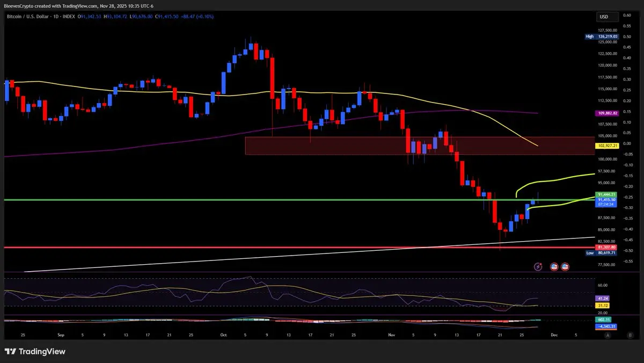Open the US flag event farthest from lightning icon

(x=565, y=266)
